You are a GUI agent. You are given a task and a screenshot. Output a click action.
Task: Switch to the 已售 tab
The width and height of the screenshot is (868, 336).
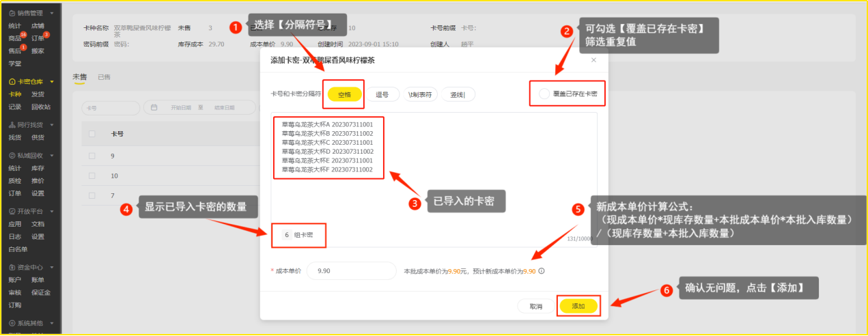(104, 77)
